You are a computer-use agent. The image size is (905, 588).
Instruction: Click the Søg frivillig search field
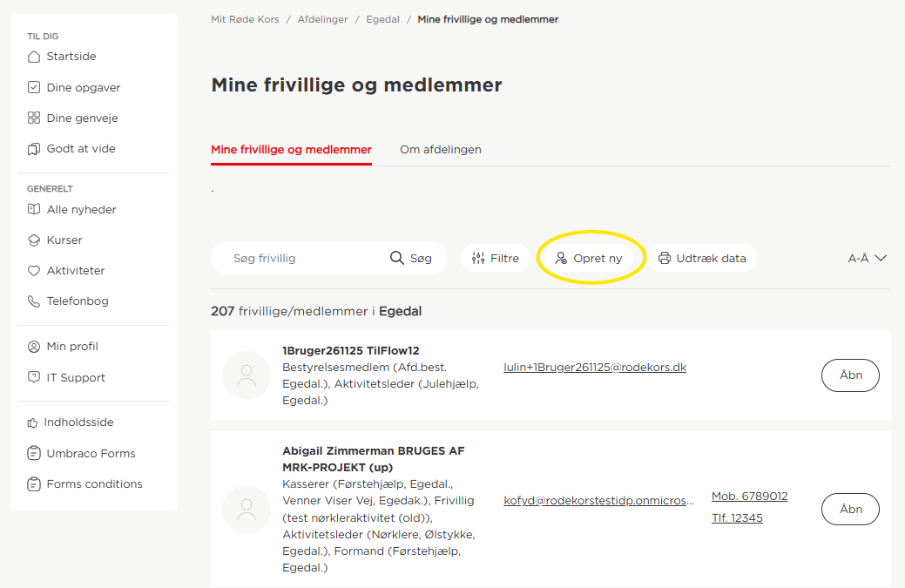306,258
